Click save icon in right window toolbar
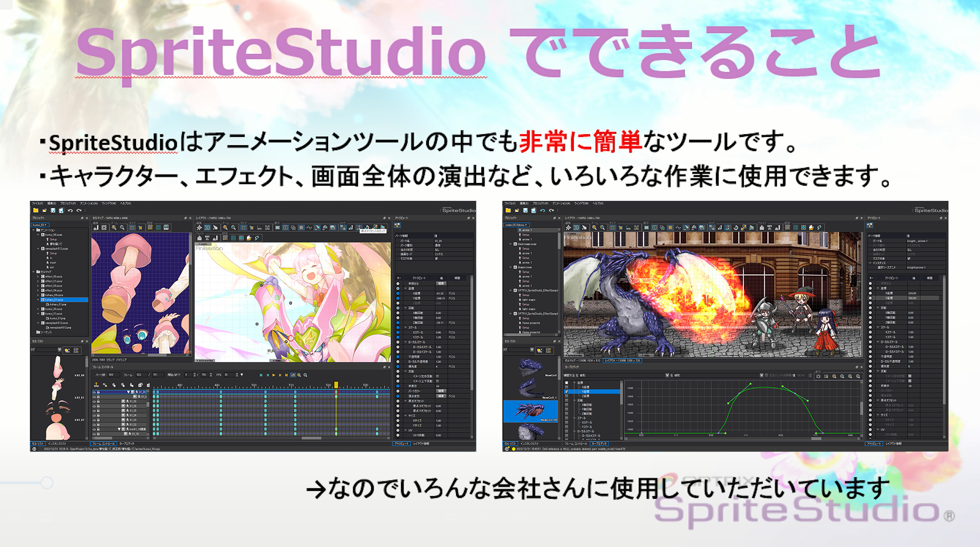Screen dimensions: 980x547 [x=525, y=210]
